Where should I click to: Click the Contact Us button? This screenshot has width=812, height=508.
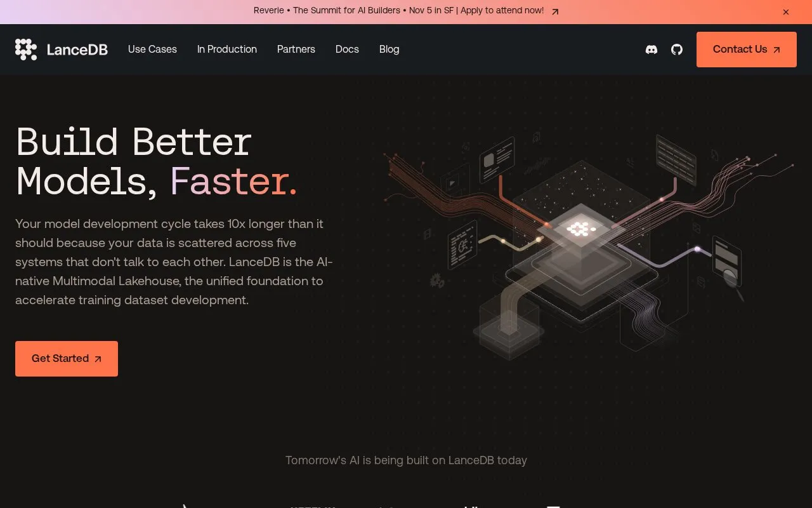coord(747,50)
